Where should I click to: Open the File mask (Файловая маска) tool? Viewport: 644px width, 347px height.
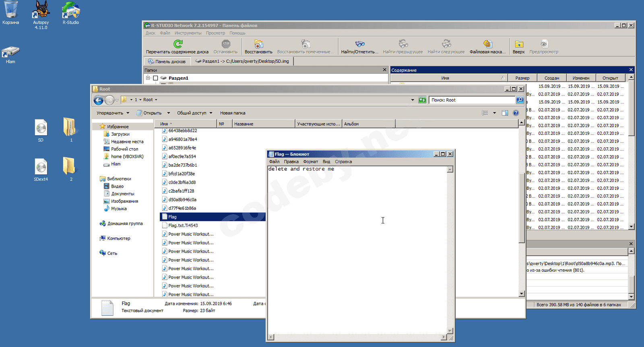[x=487, y=44]
